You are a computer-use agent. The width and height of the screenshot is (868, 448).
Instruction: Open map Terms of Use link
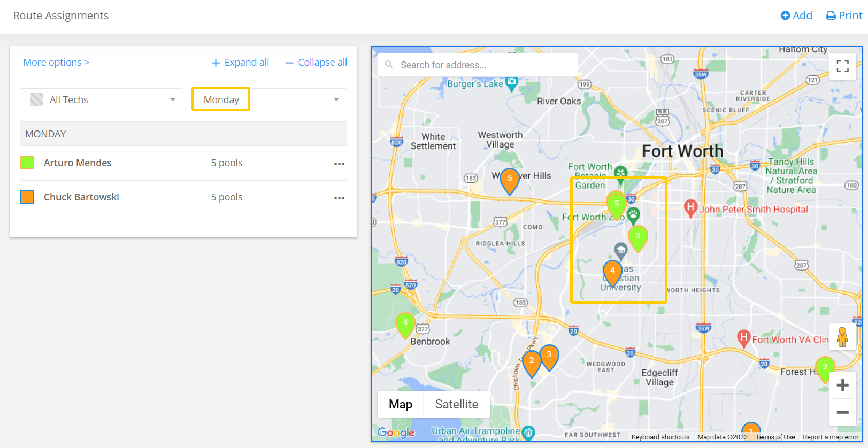click(x=775, y=437)
